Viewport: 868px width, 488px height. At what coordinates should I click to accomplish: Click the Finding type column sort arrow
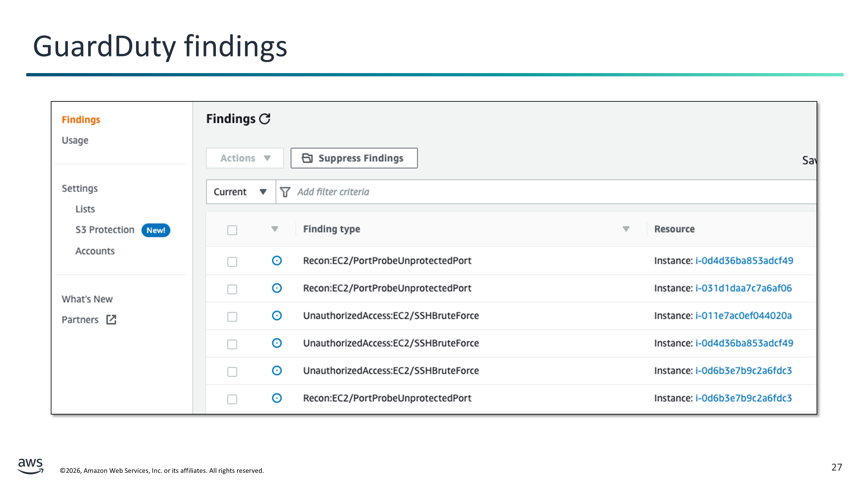(x=626, y=229)
